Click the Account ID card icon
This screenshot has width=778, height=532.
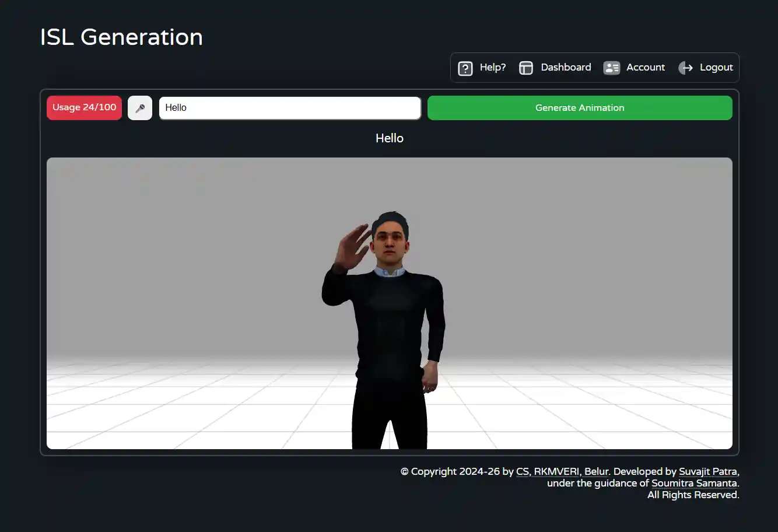click(611, 68)
